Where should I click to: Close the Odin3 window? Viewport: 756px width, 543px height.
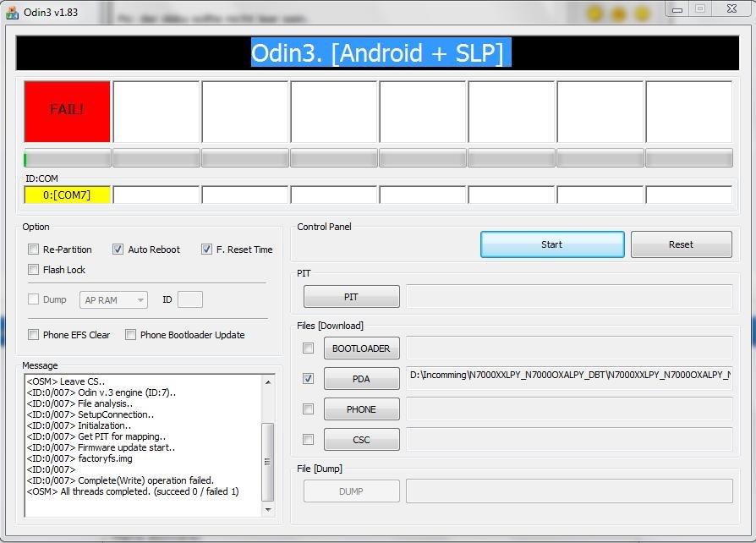(x=731, y=8)
